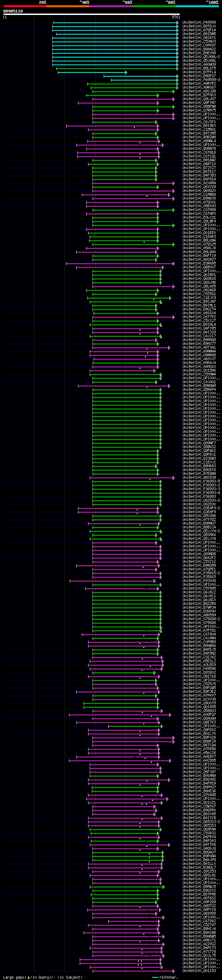Select label UniRef100_Q5JKN1-2
This screenshot has height=980, width=222.
click(x=201, y=57)
